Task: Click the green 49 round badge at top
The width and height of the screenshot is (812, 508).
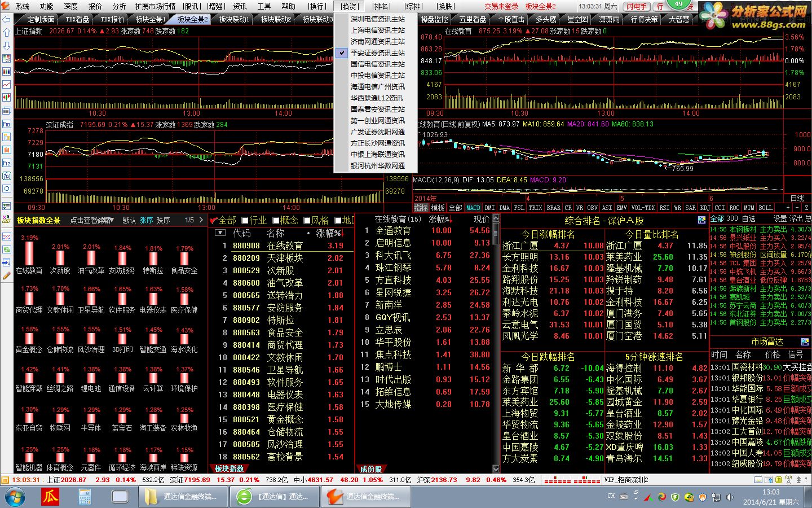Action: [678, 4]
